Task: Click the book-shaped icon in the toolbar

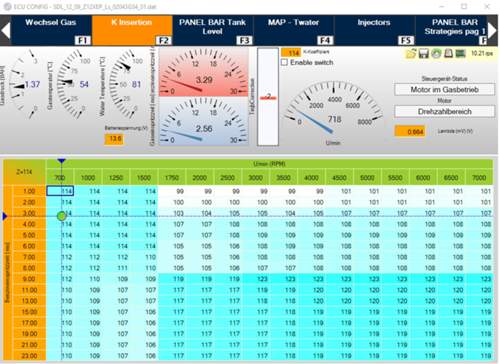Action: [x=448, y=53]
